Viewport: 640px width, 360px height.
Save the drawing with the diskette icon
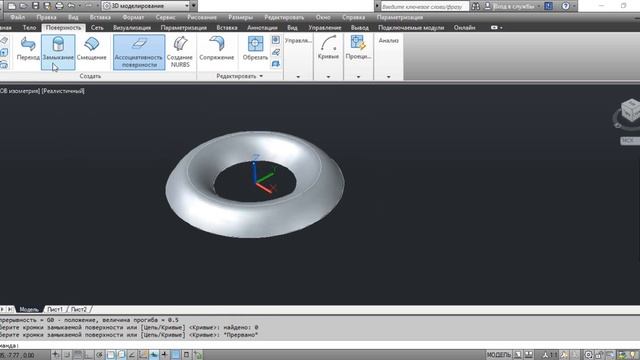point(36,6)
